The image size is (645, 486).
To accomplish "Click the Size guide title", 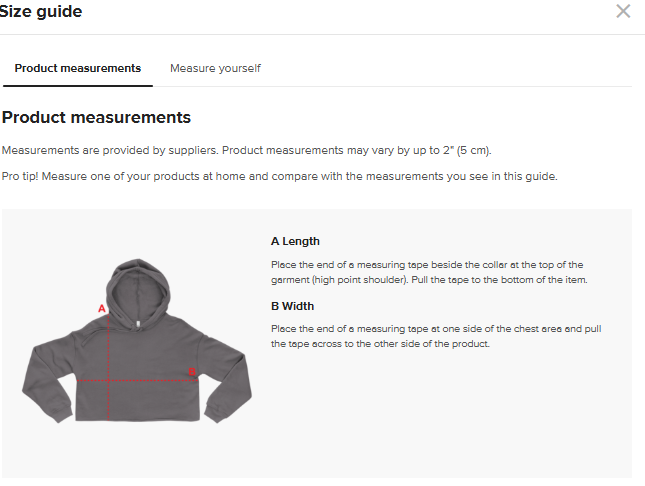I will 42,12.
